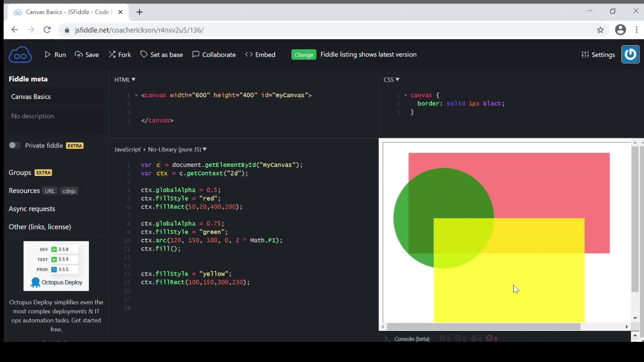Click the ctx.arc code line
The height and width of the screenshot is (362, 644).
212,240
